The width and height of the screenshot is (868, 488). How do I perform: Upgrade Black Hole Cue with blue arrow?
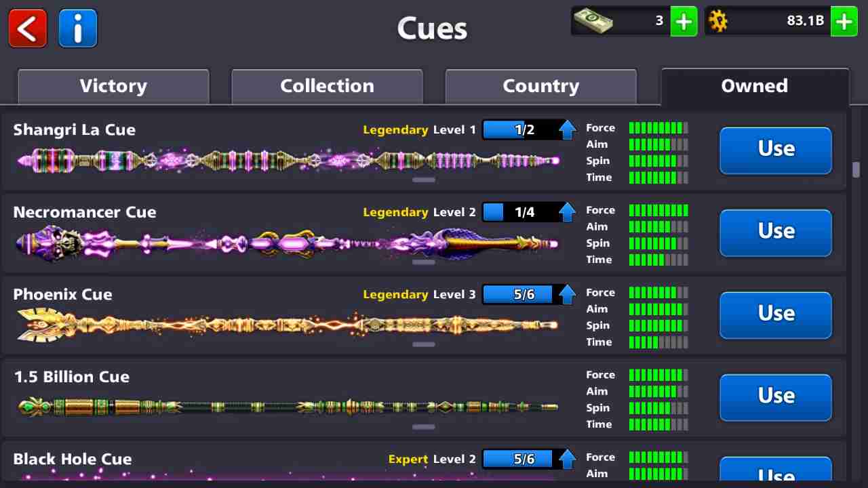[x=567, y=459]
